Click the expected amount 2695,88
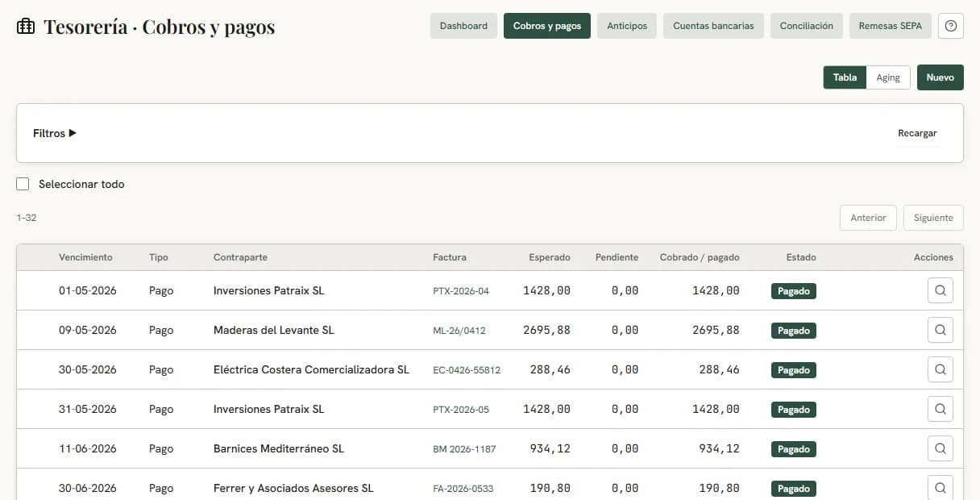This screenshot has height=500, width=980. click(x=546, y=330)
